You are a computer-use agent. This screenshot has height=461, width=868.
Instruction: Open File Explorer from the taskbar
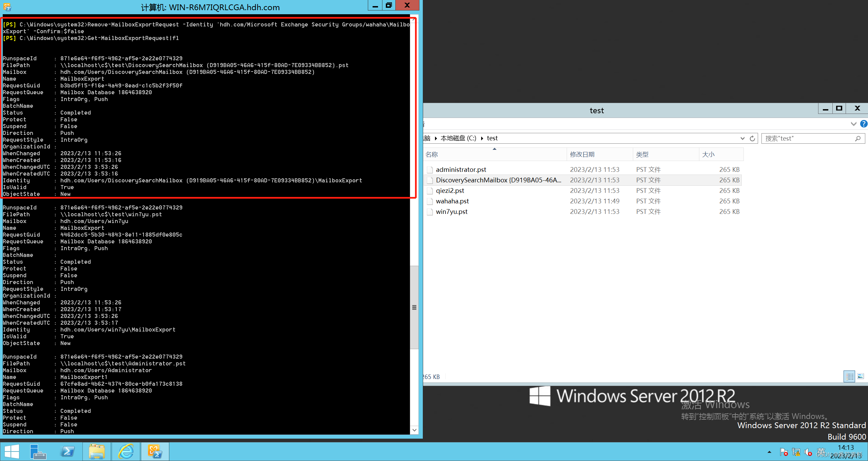click(97, 452)
